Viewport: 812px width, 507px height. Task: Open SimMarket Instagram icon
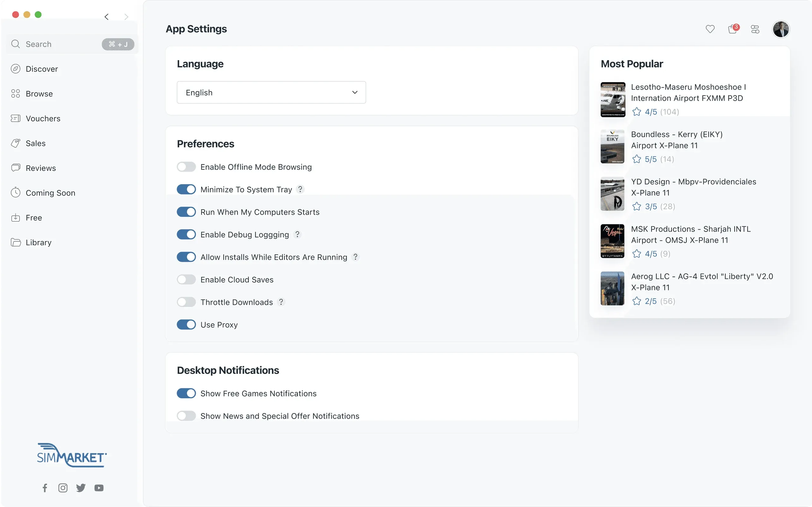[x=63, y=488]
